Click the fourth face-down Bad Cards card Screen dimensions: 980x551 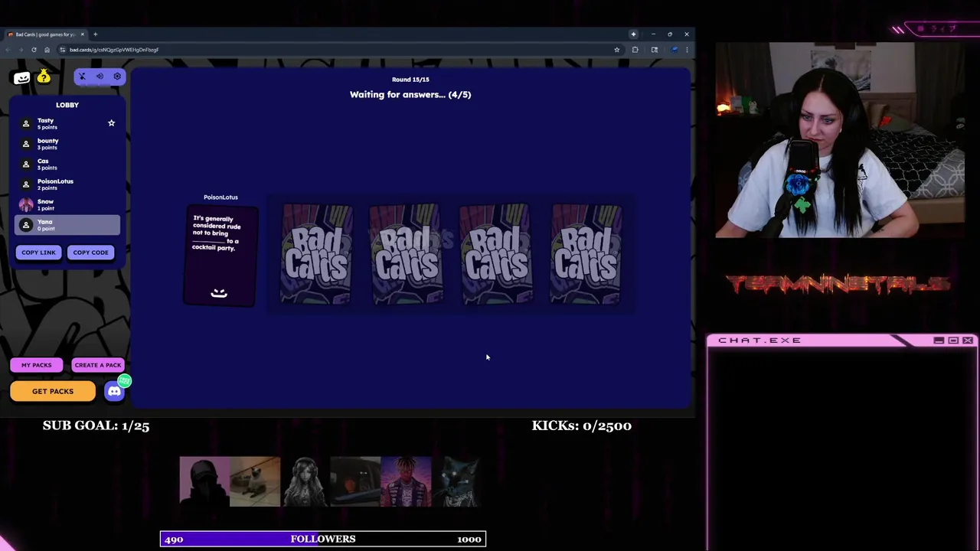point(586,254)
